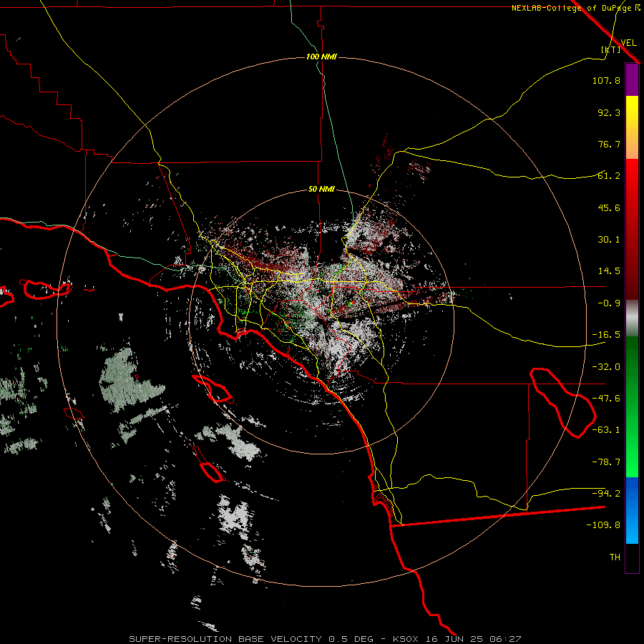Click the blue segment of velocity color bar
This screenshot has height=644, width=644.
coord(632,510)
